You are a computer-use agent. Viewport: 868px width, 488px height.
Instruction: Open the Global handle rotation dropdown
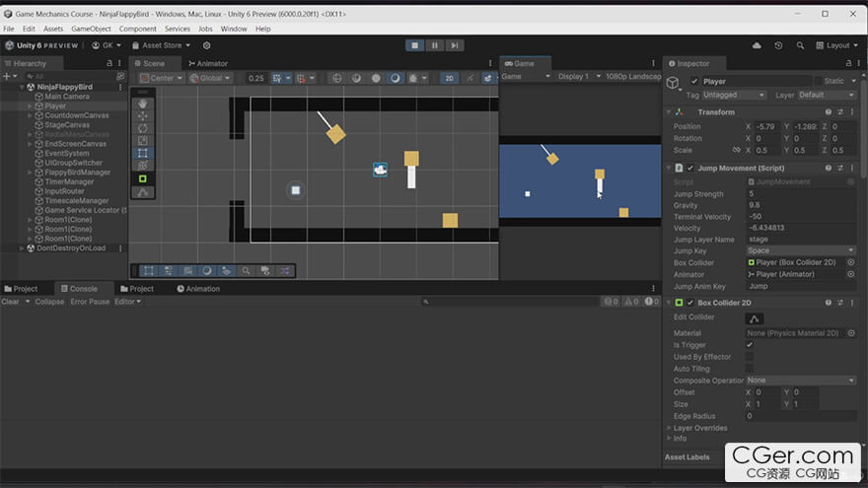(x=210, y=78)
